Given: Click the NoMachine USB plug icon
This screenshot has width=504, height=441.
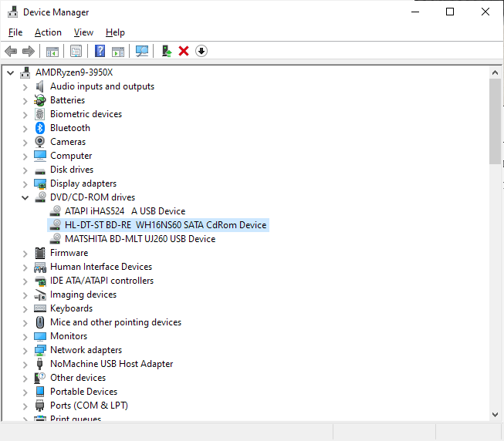Looking at the screenshot, I should tap(40, 364).
